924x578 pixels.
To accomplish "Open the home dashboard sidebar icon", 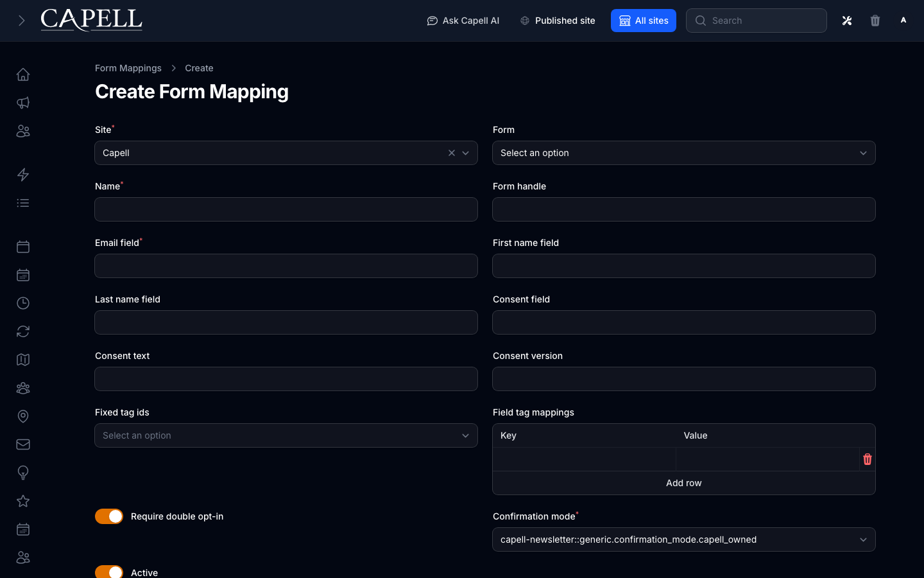I will pos(23,74).
